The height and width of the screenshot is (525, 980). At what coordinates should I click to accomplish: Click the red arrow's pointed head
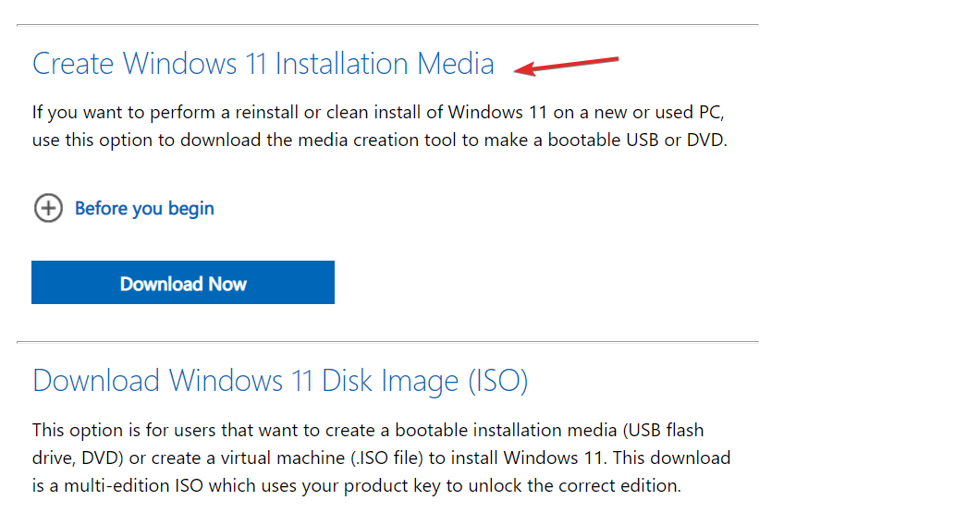pyautogui.click(x=521, y=69)
